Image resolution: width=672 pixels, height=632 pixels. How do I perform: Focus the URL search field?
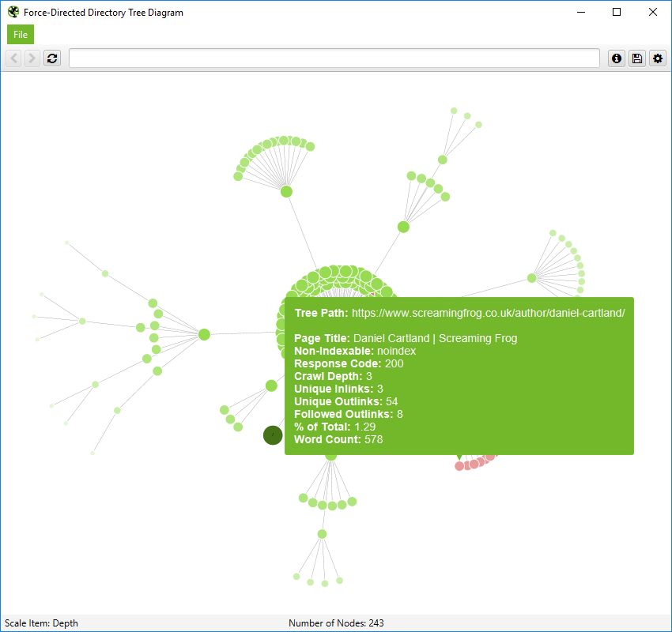coord(334,58)
